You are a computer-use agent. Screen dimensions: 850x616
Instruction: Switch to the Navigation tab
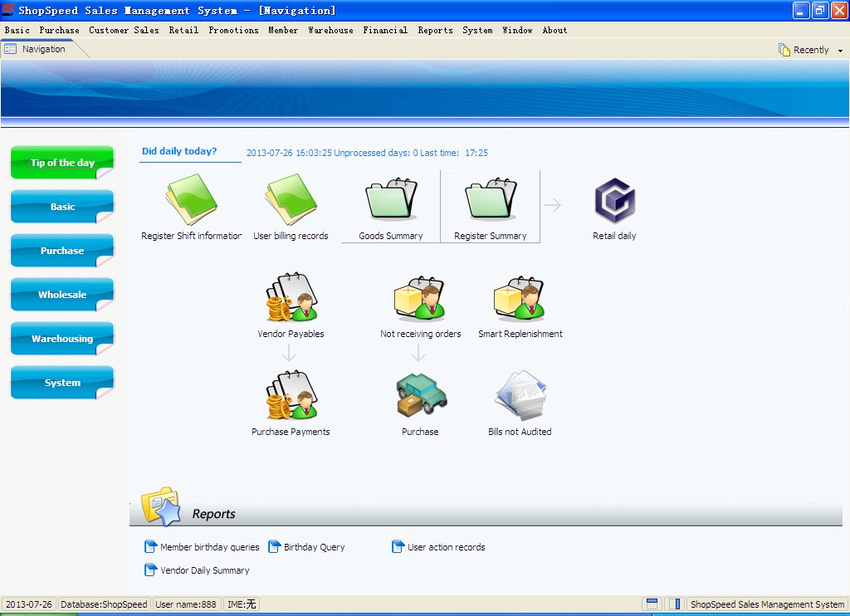pyautogui.click(x=43, y=49)
